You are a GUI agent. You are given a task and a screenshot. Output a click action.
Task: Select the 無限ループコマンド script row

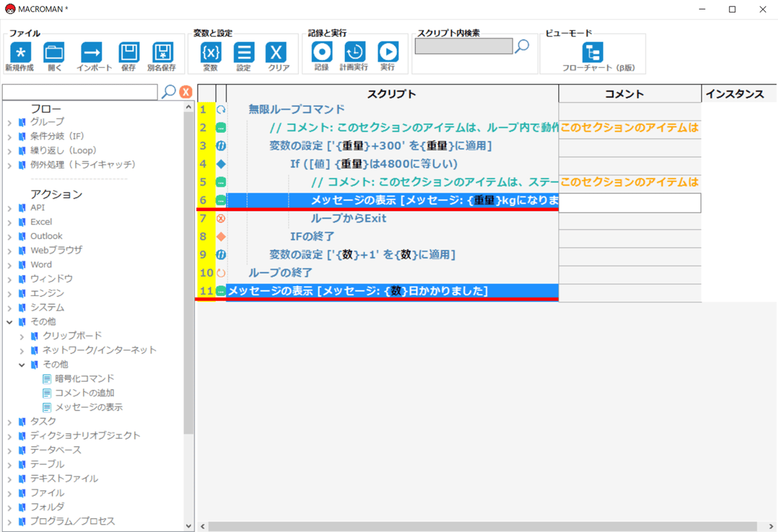click(392, 110)
